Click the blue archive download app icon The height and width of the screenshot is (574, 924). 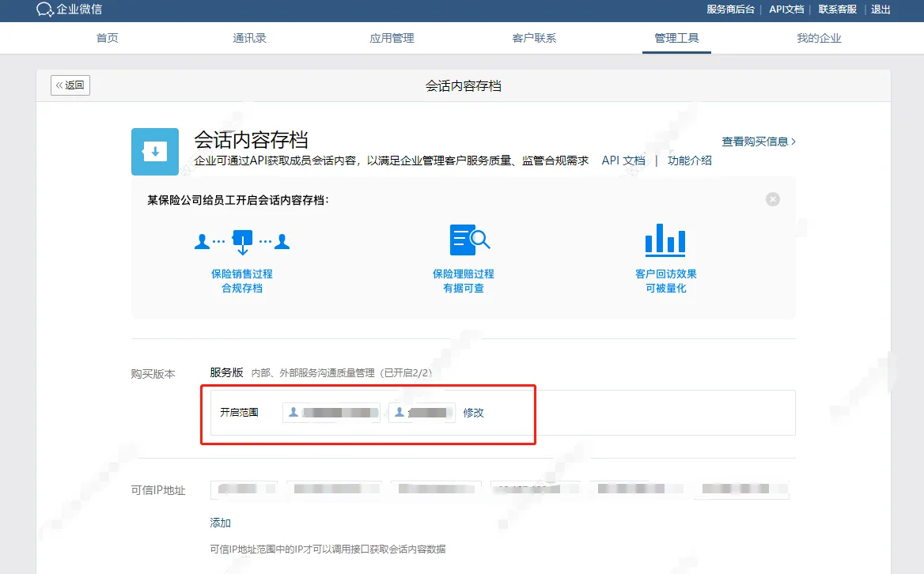tap(155, 152)
